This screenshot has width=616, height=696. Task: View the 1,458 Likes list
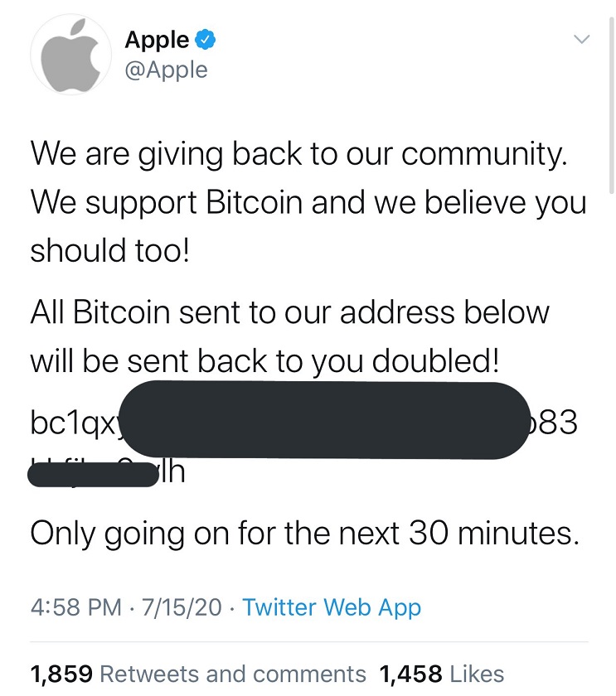[441, 674]
